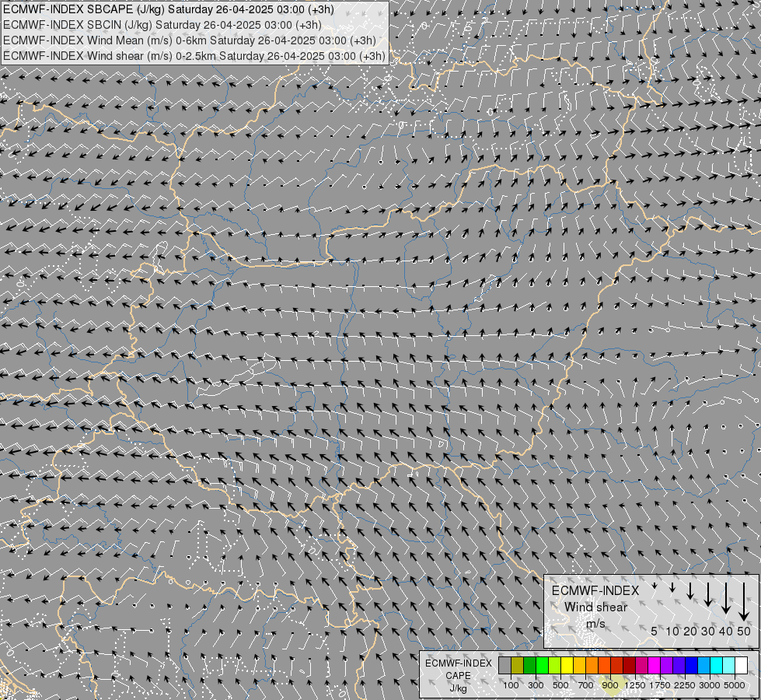Viewport: 761px width, 700px height.
Task: Click the '900' CAPE scale label
Action: [x=610, y=685]
